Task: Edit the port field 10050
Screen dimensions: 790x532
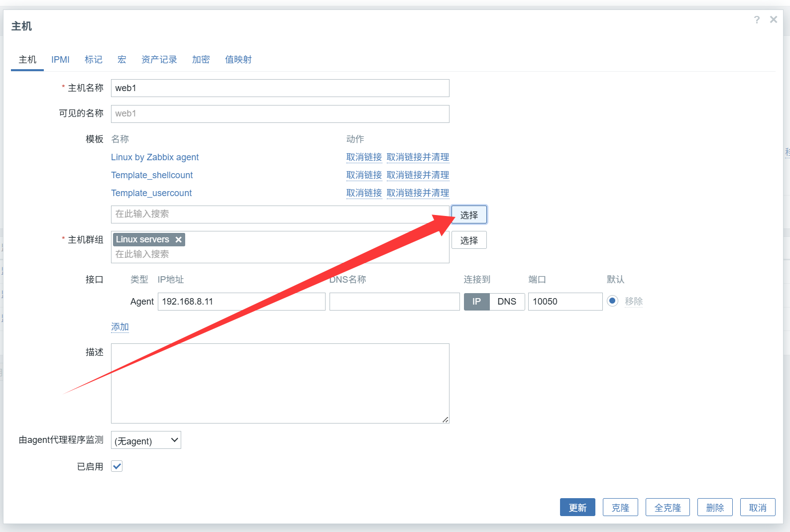Action: click(565, 302)
